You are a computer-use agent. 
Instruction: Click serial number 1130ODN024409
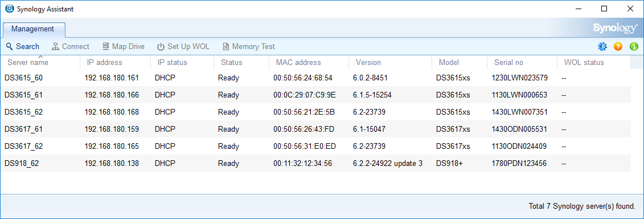(x=519, y=146)
